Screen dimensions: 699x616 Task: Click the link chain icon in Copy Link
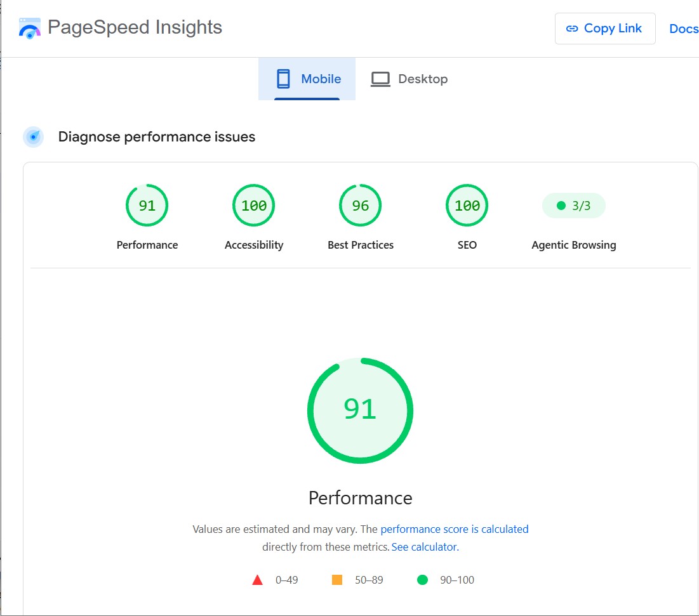click(572, 29)
